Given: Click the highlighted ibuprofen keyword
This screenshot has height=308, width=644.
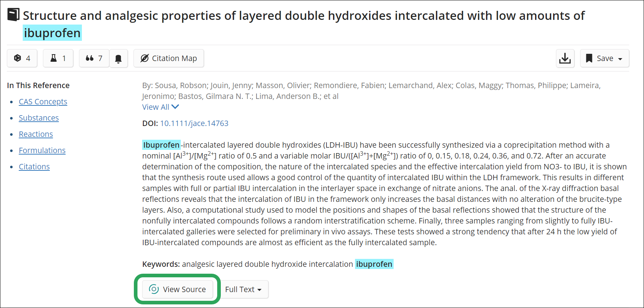Looking at the screenshot, I should click(374, 264).
